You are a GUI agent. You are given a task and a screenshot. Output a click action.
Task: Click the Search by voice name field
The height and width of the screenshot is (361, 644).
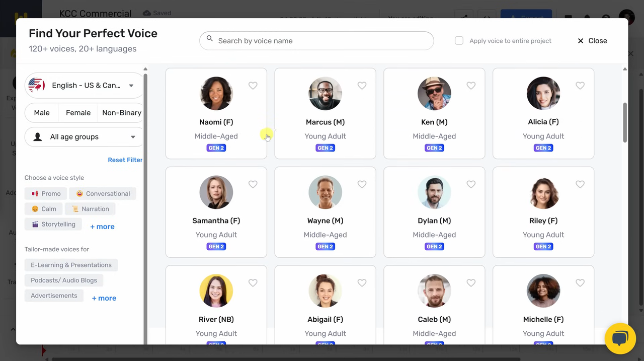[x=317, y=41]
